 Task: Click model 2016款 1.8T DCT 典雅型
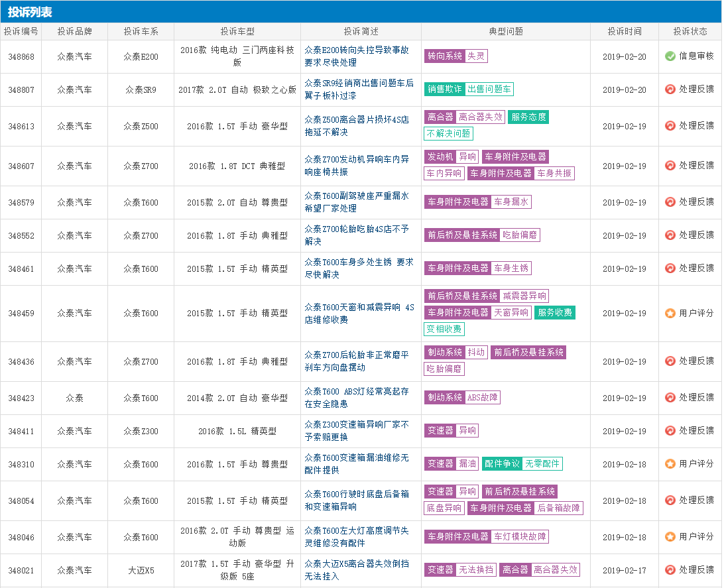(x=237, y=166)
